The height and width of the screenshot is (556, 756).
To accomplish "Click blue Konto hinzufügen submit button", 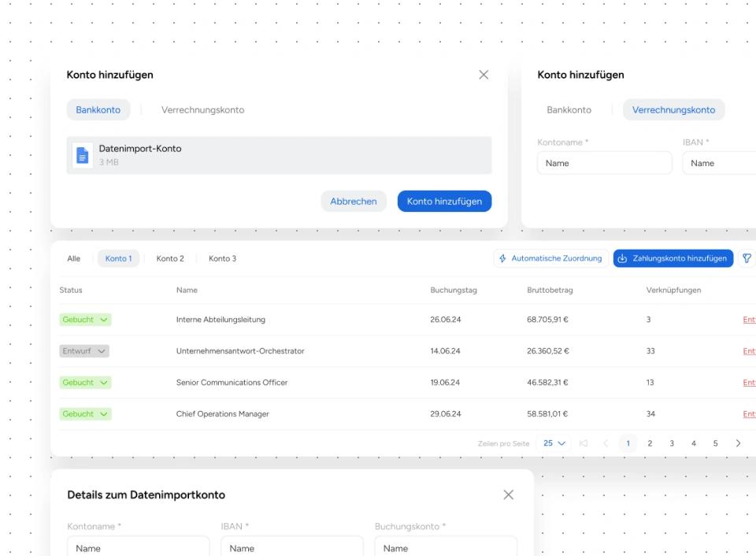I will point(444,202).
